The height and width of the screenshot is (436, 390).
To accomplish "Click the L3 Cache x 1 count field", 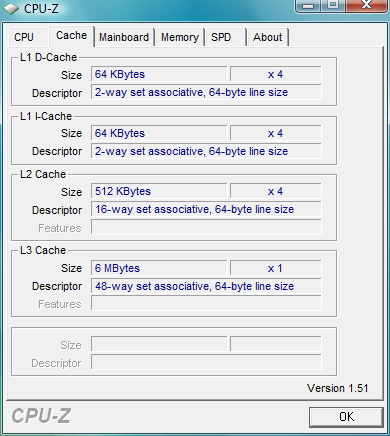I will [276, 268].
